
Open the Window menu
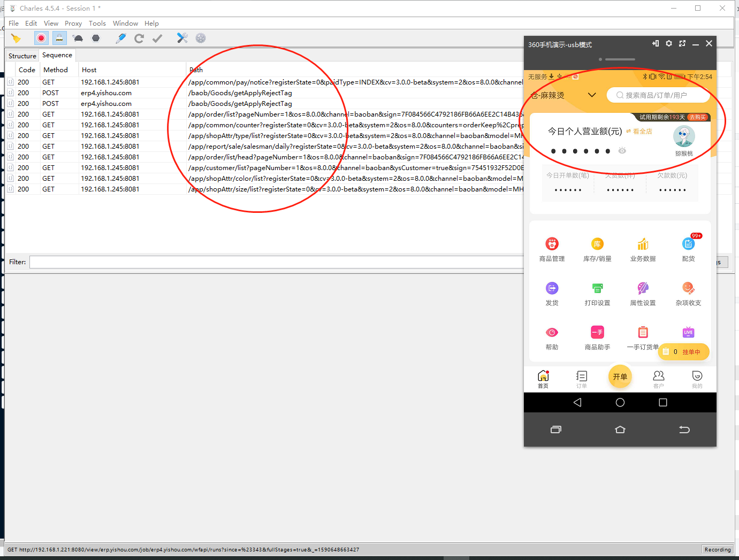(x=125, y=24)
